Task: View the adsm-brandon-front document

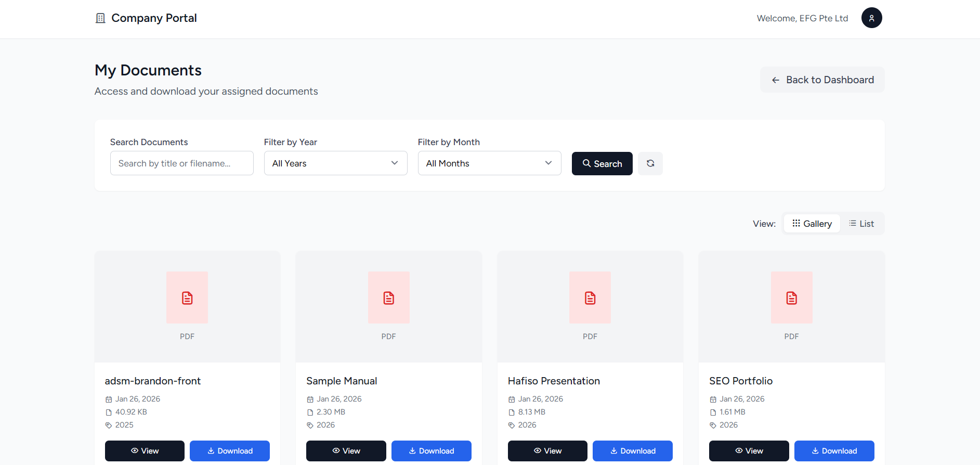Action: pos(145,451)
